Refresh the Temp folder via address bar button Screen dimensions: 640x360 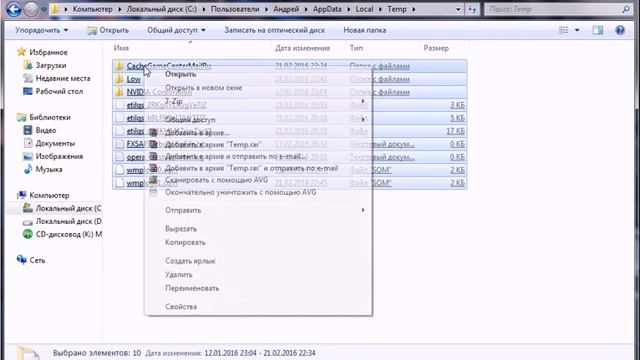pos(472,9)
